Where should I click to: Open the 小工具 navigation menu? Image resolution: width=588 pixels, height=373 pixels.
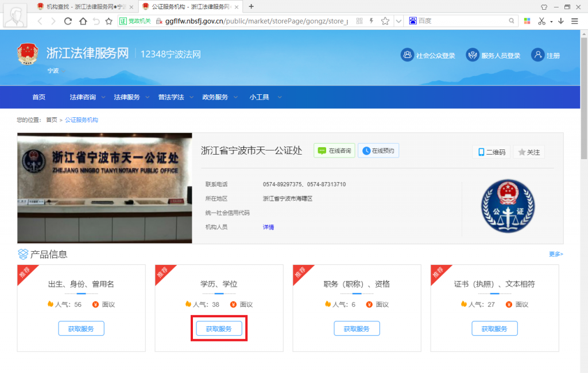pos(259,97)
